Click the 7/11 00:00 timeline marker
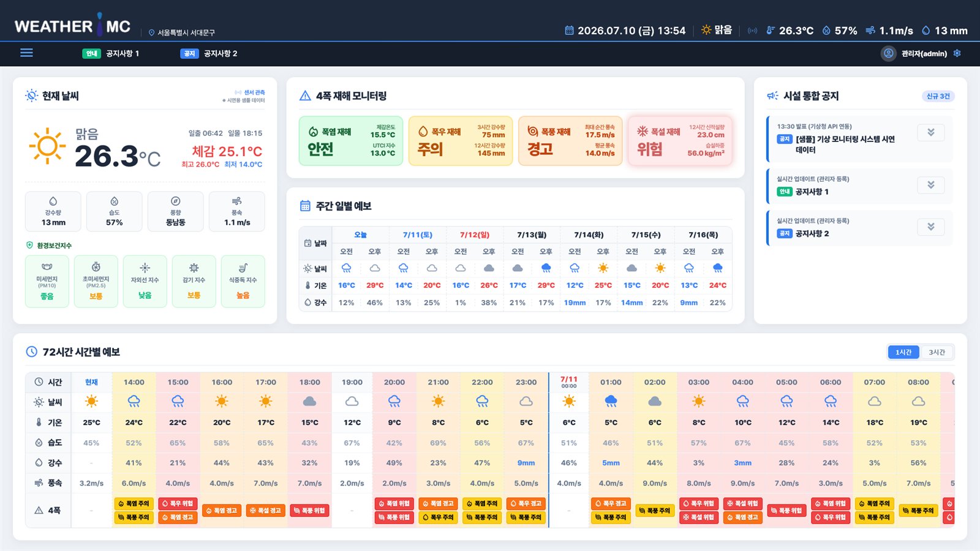This screenshot has height=551, width=980. 569,381
